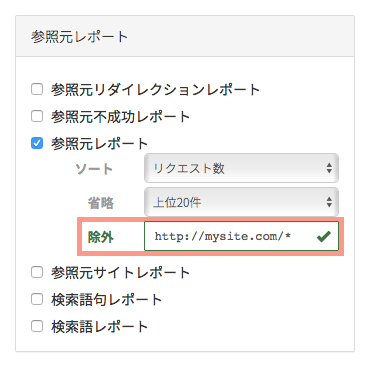The width and height of the screenshot is (370, 368).
Task: Enable the 参照元サイトレポート checkbox
Action: tap(37, 272)
